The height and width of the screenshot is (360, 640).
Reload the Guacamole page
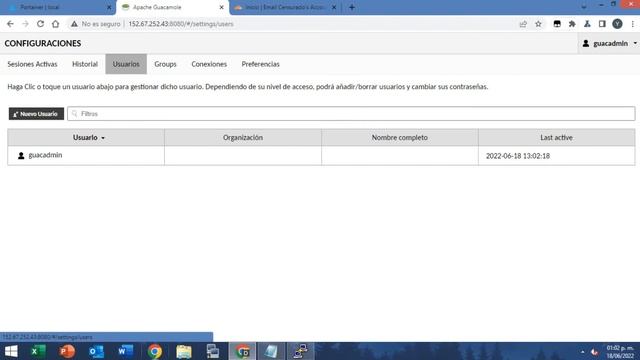pos(40,24)
